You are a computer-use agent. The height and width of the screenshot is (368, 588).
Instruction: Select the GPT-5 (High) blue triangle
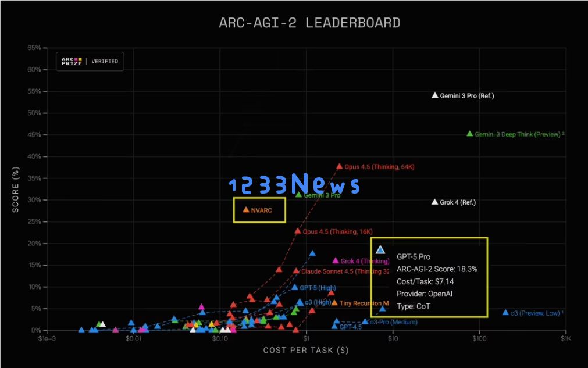[295, 287]
